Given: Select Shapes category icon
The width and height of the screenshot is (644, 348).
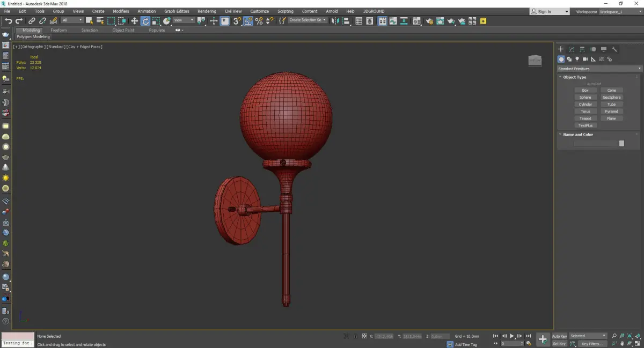Looking at the screenshot, I should click(x=569, y=59).
